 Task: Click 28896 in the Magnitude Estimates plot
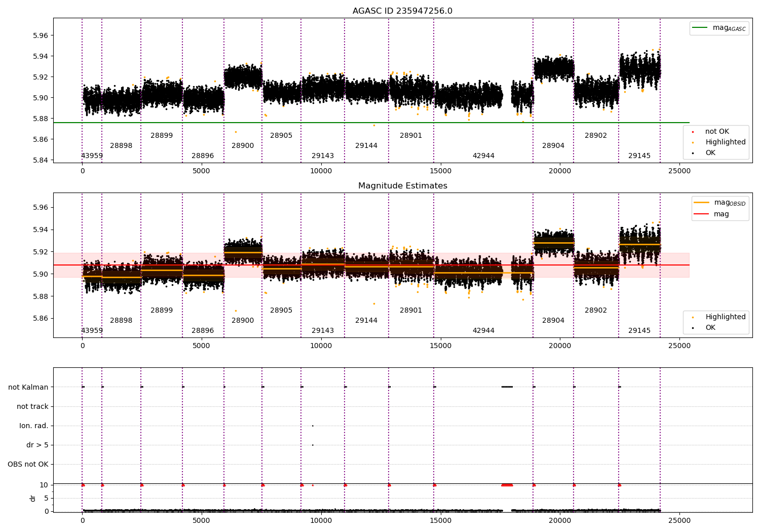(203, 331)
